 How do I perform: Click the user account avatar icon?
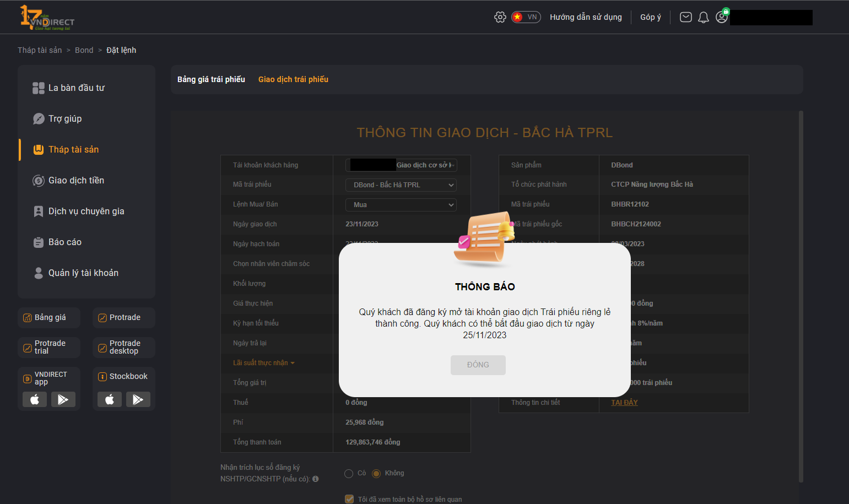point(722,17)
